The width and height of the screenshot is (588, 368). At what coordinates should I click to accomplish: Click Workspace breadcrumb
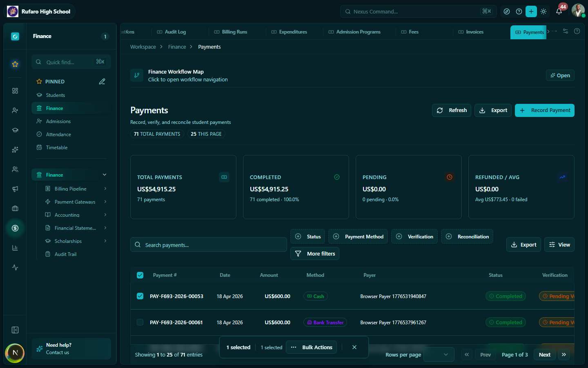tap(143, 47)
